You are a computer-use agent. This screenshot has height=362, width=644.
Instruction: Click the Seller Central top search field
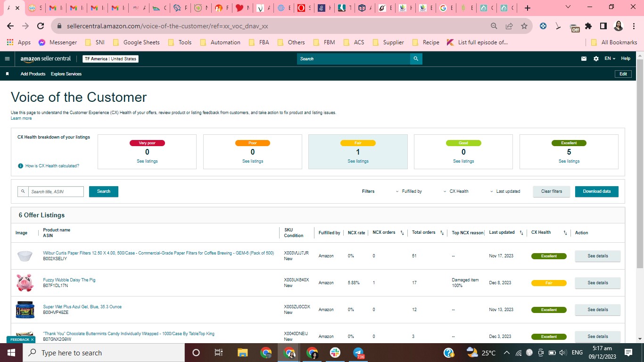(x=354, y=59)
